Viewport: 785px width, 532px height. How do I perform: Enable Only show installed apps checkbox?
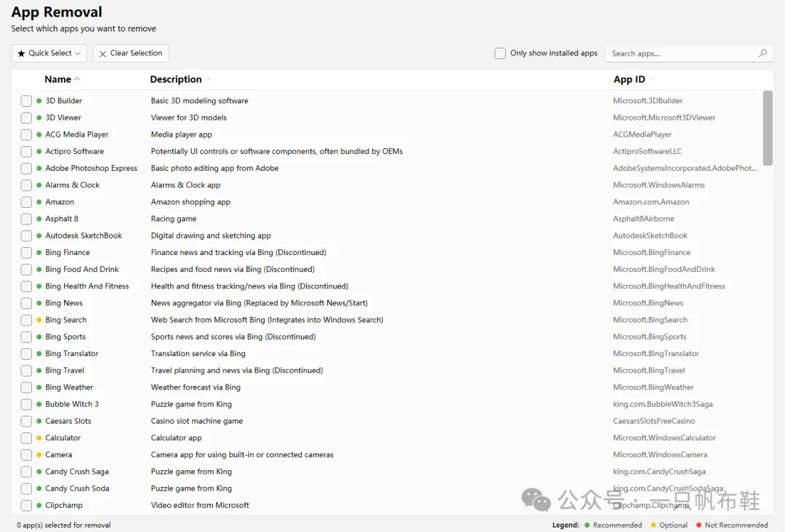point(500,53)
